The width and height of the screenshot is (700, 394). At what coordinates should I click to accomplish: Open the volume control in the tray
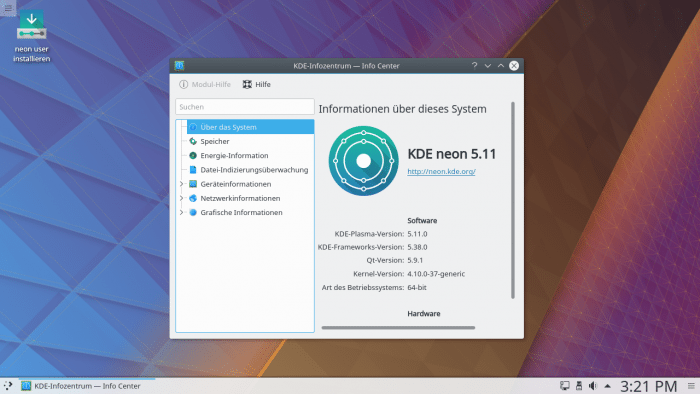pyautogui.click(x=593, y=386)
